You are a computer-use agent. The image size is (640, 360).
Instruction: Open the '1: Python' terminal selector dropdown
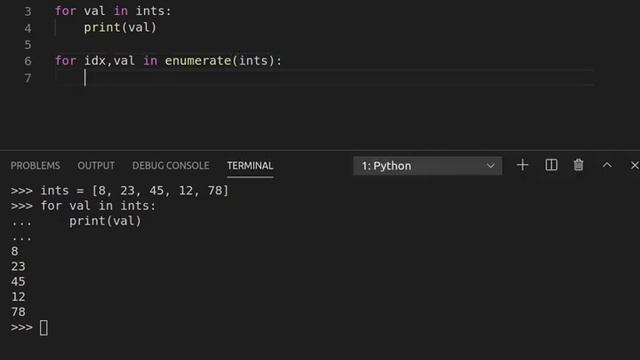point(428,166)
